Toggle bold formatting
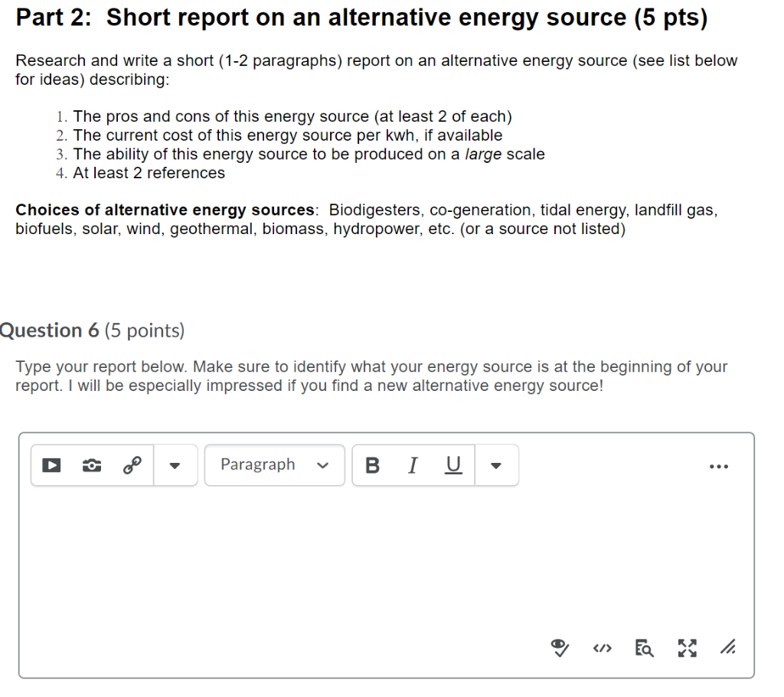 pos(372,464)
